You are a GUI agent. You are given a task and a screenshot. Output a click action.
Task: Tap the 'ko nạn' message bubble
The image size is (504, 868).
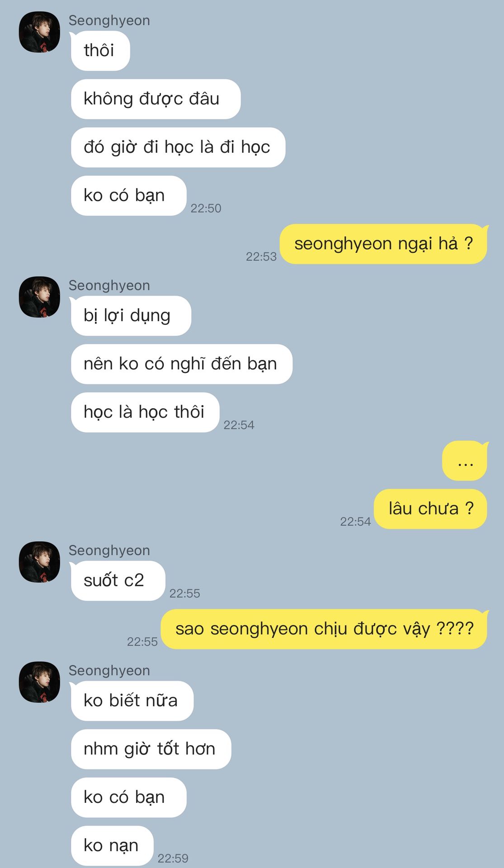point(112,846)
